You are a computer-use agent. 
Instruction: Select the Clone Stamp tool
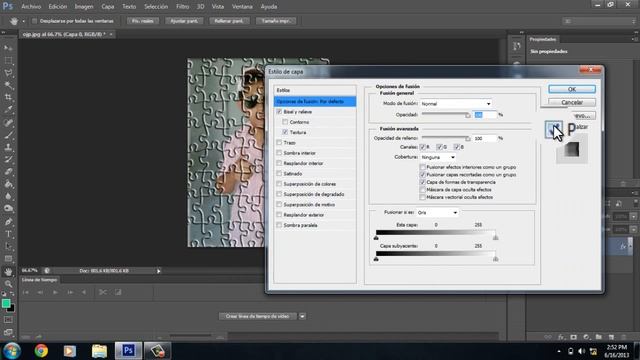tap(8, 147)
